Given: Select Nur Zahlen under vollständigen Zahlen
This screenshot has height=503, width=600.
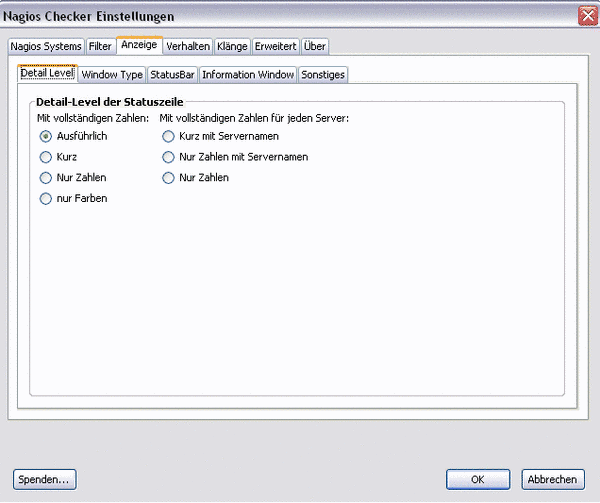Looking at the screenshot, I should tap(45, 178).
